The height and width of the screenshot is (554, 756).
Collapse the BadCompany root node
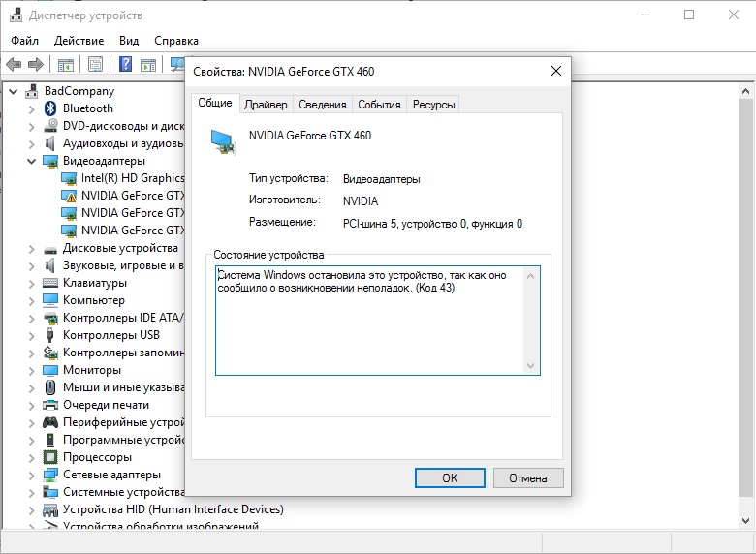click(14, 91)
